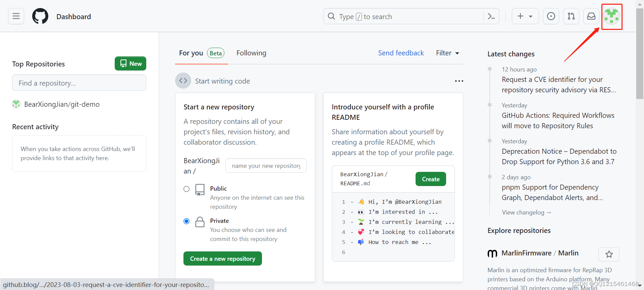The image size is (644, 290).
Task: Switch to the Following tab
Action: coord(251,53)
